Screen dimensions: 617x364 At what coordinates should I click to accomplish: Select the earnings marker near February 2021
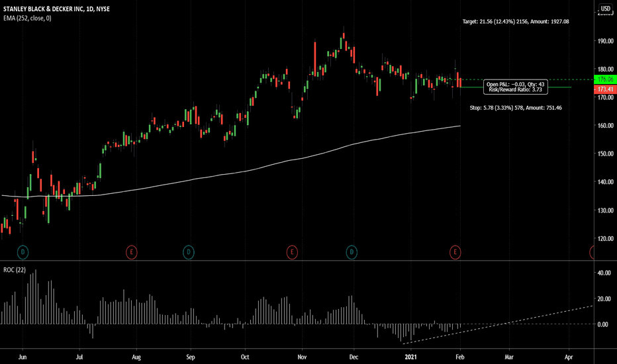(455, 252)
